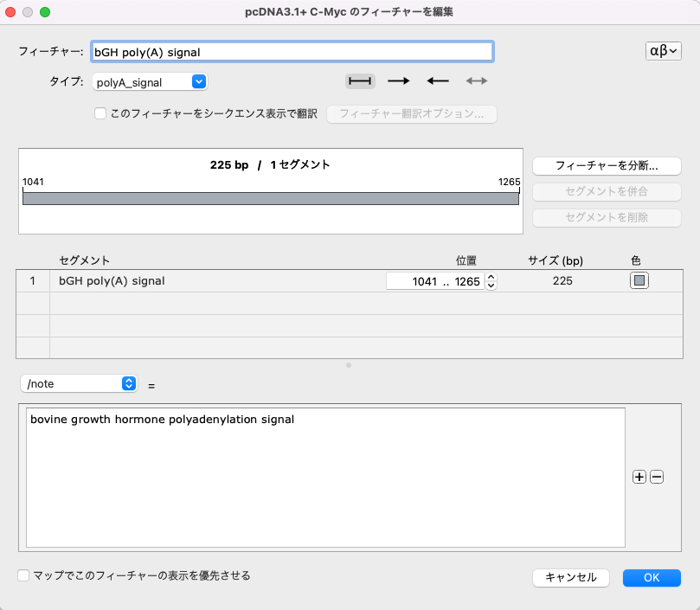
Task: Set feature direction to reverse arrow
Action: [437, 80]
